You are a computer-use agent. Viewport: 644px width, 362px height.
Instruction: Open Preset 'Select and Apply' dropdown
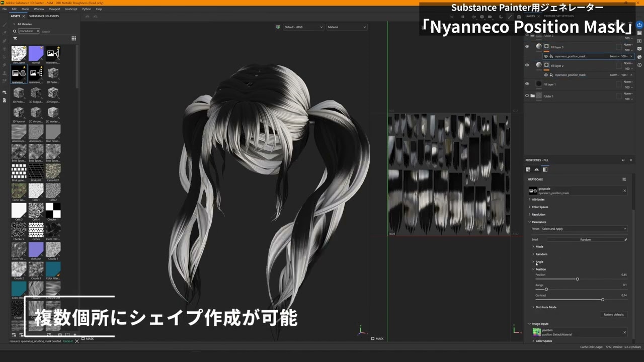click(x=584, y=229)
